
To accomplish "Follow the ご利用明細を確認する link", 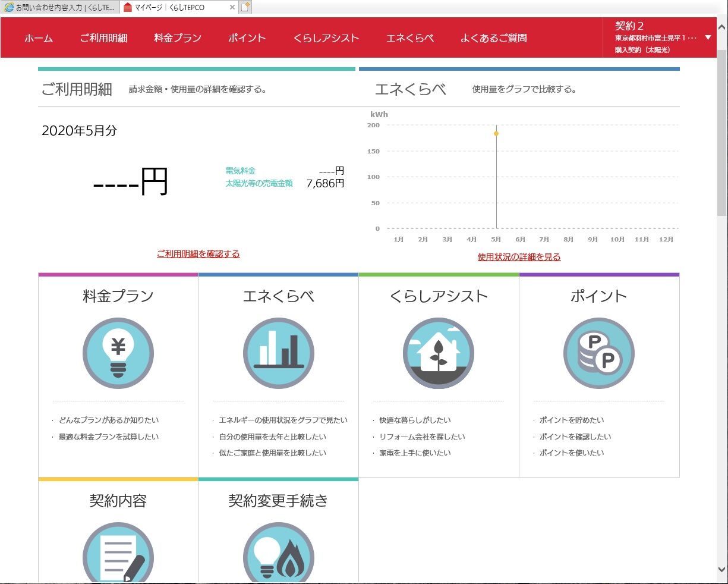I will point(198,254).
